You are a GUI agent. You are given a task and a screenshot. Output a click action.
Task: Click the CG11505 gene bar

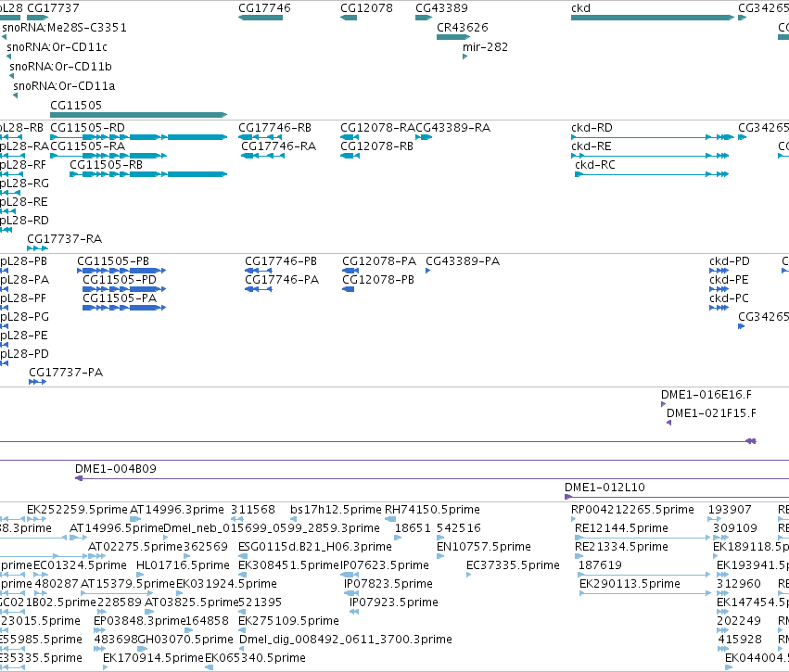point(138,115)
